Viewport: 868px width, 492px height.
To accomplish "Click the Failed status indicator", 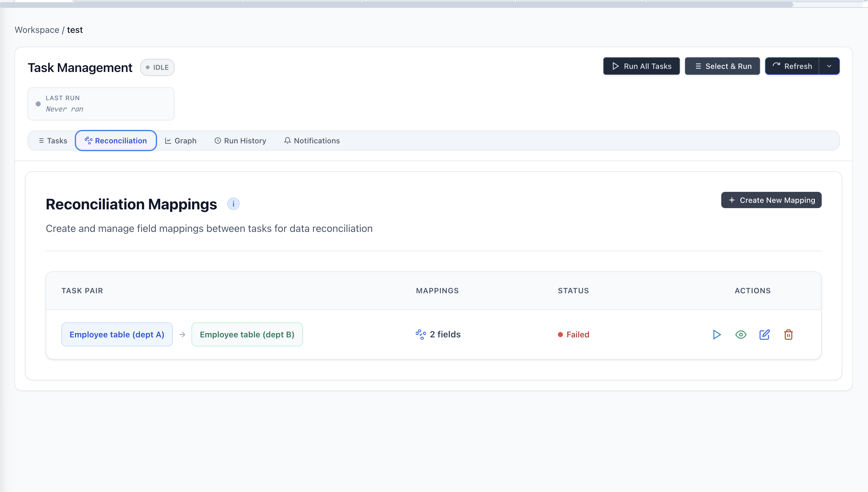I will (x=574, y=335).
